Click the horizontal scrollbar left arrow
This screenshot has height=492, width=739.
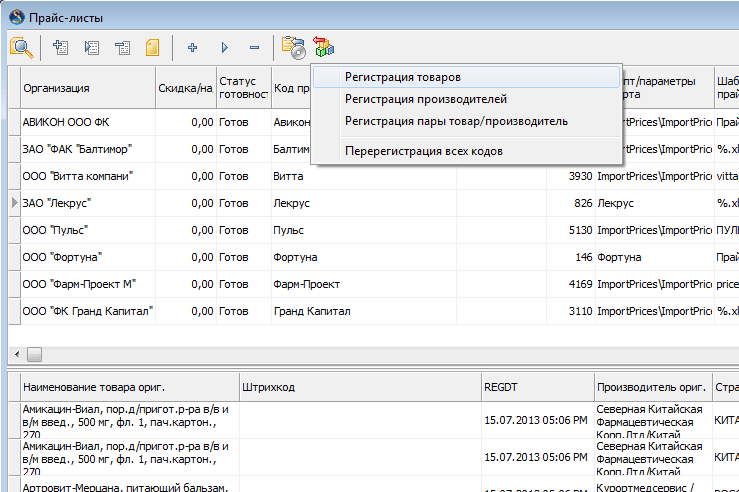tap(17, 354)
